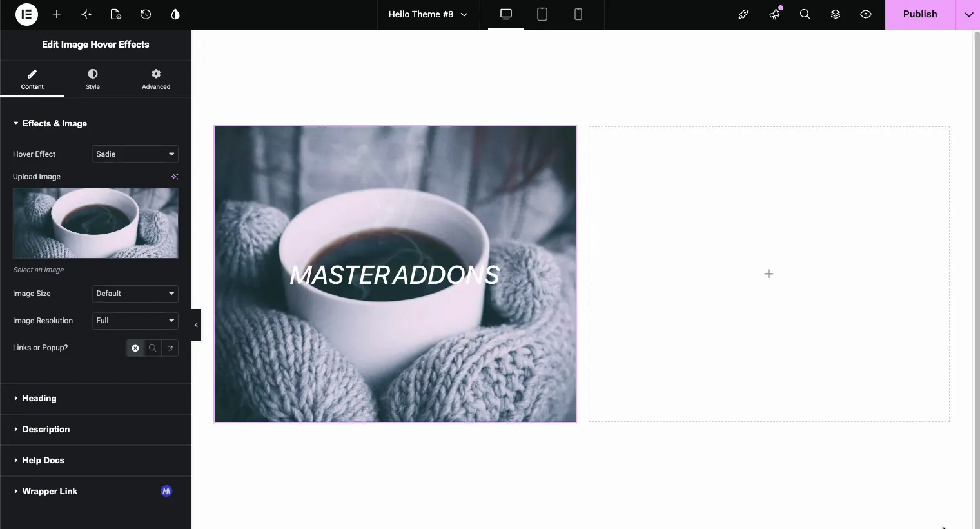980x529 pixels.
Task: Collapse the editor panel with arrow handle
Action: pos(196,325)
